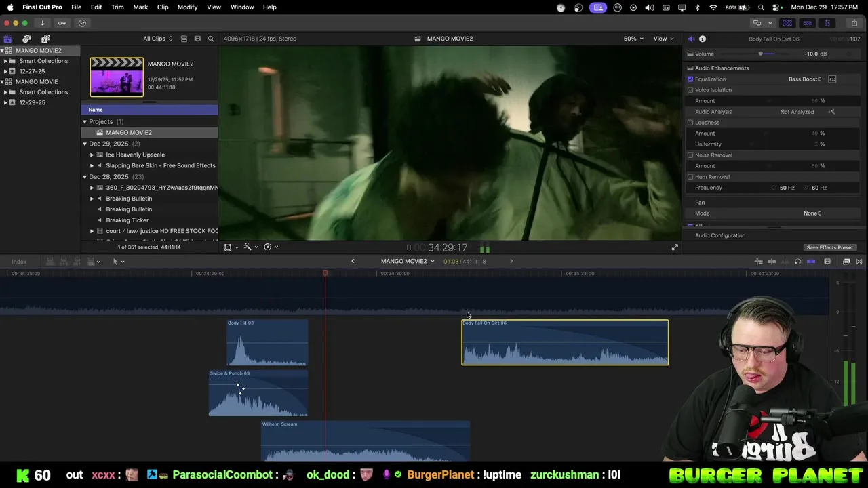The image size is (868, 488).
Task: Enable the Noise Removal checkbox
Action: (x=690, y=155)
